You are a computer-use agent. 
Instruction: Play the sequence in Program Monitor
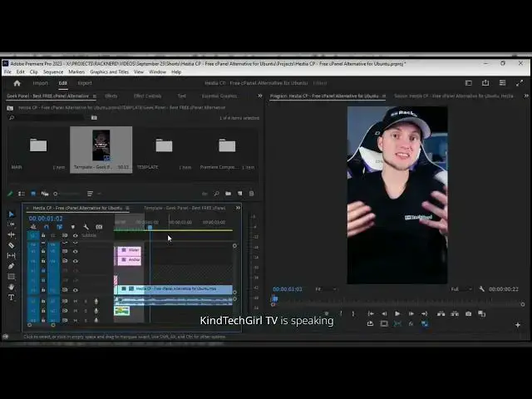pyautogui.click(x=397, y=314)
